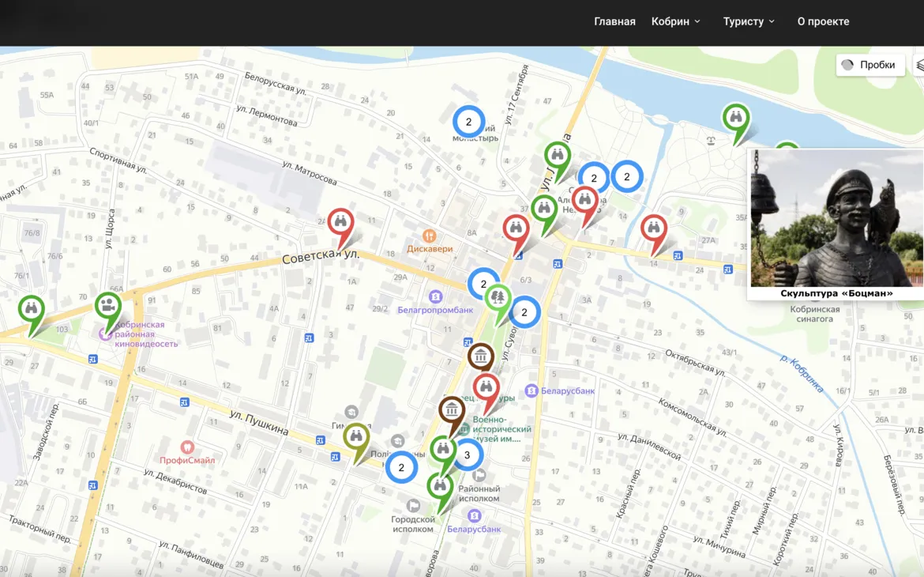Select the ПрофиСмайл dental clinic icon
The image size is (924, 577).
coord(187,447)
